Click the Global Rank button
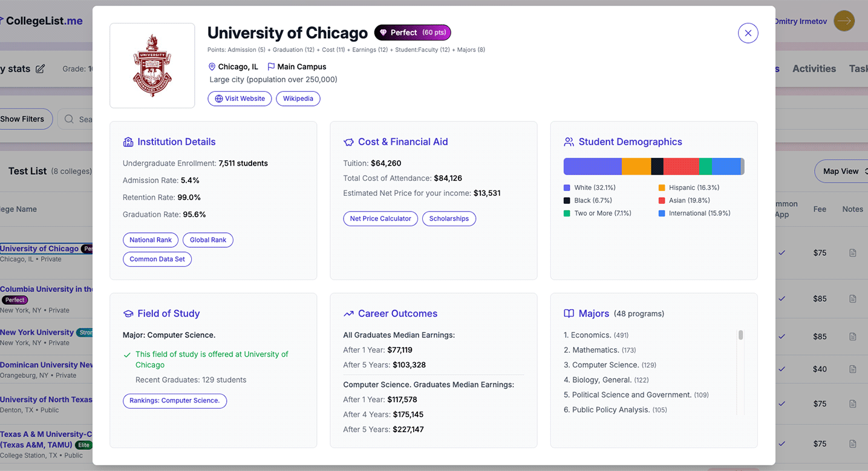Screen dimensions: 868x471 coord(208,240)
